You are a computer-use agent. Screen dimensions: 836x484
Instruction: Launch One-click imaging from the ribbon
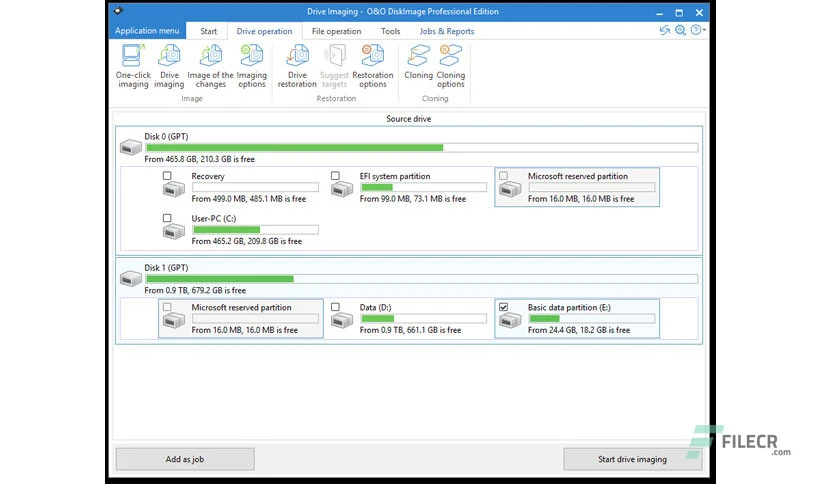133,66
